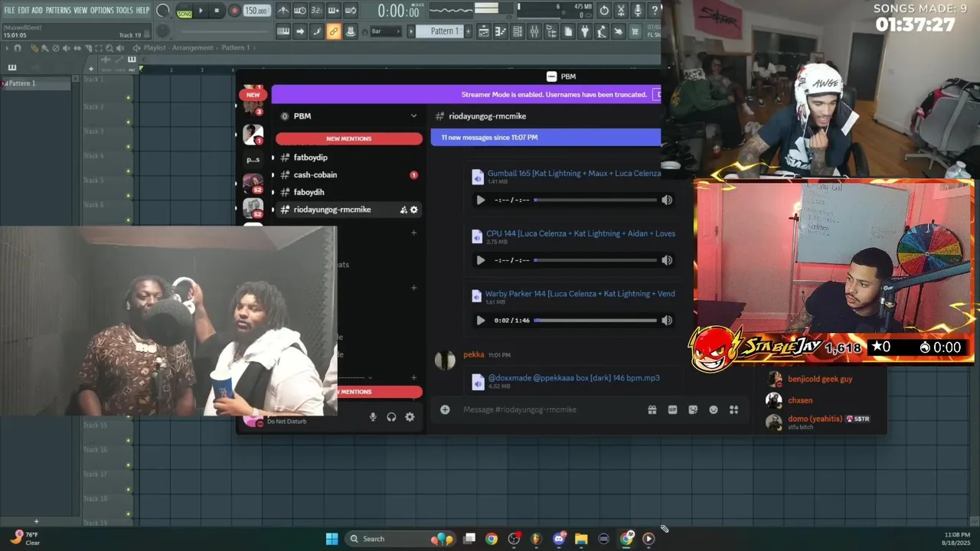The image size is (980, 551).
Task: Open Bar snap dropdown
Action: (x=385, y=31)
